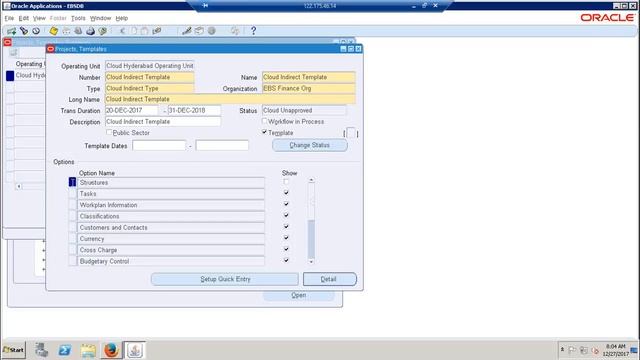Click the descriptive flexfield bracket box
Screen dimensions: 640x360
(351, 133)
